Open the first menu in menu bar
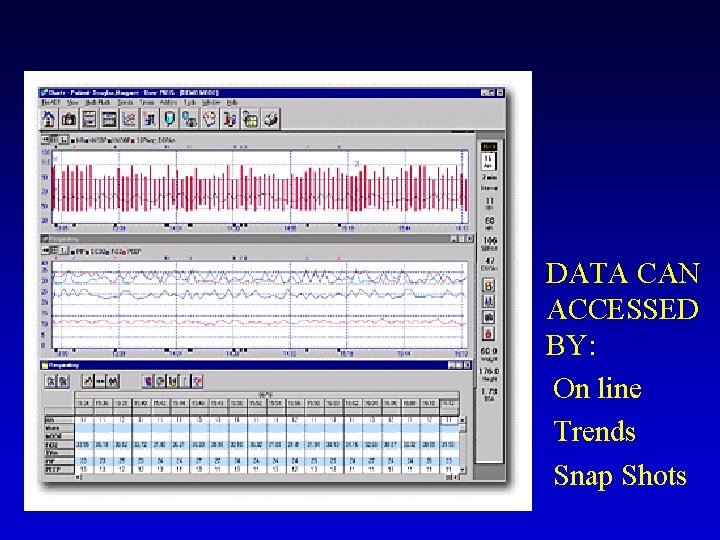 (x=51, y=102)
